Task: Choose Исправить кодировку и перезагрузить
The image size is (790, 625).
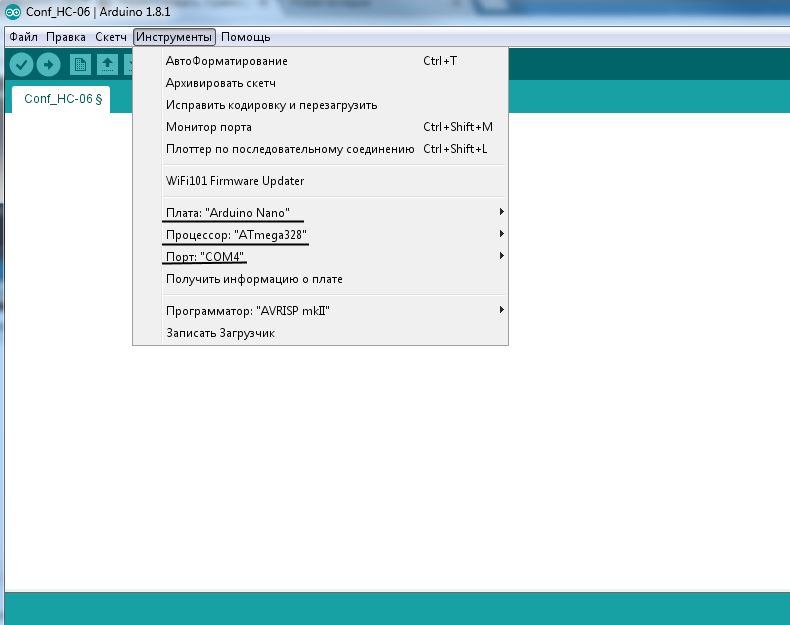Action: (x=320, y=105)
